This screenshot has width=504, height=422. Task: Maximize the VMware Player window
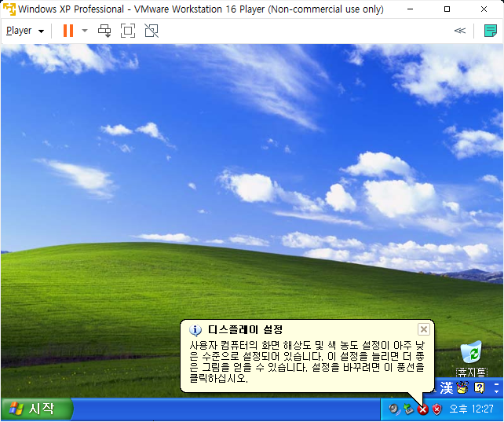(x=447, y=9)
